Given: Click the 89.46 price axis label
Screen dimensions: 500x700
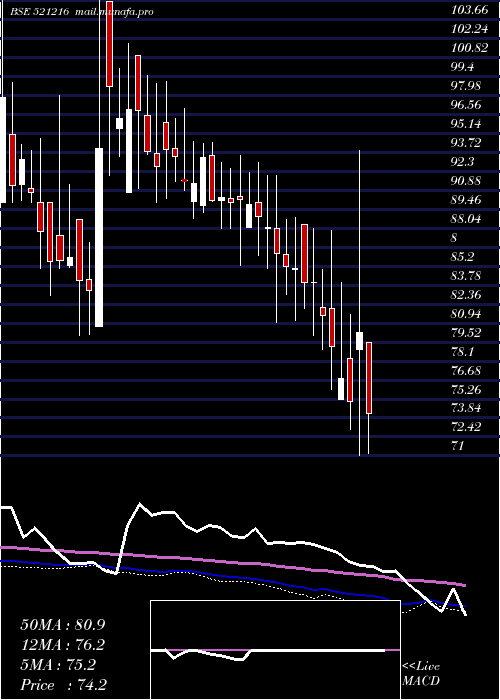Looking at the screenshot, I should [x=467, y=200].
